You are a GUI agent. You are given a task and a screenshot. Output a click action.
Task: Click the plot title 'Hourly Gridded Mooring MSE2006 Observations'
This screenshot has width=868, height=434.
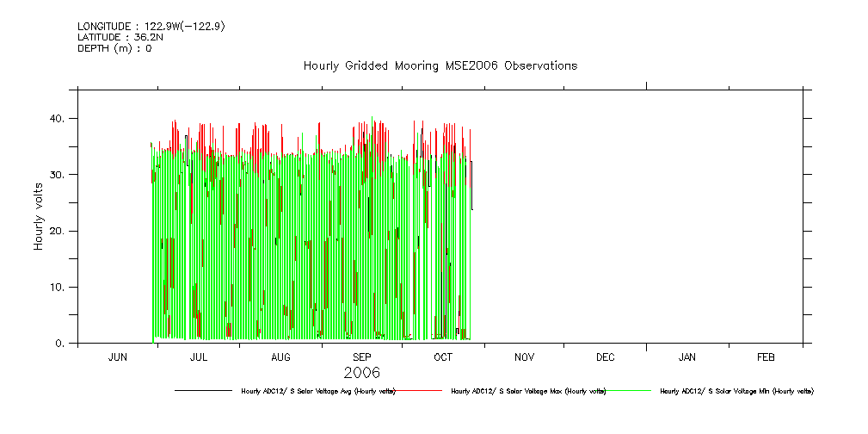click(x=440, y=66)
